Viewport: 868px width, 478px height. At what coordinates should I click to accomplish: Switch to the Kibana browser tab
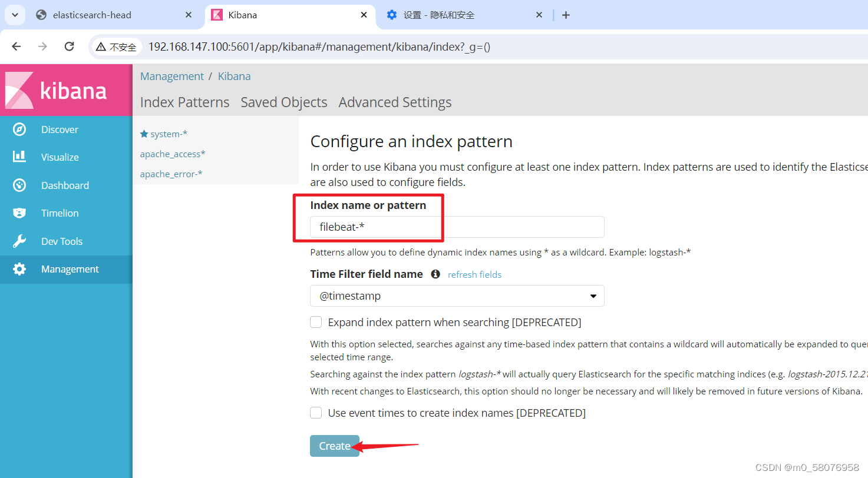[290, 15]
